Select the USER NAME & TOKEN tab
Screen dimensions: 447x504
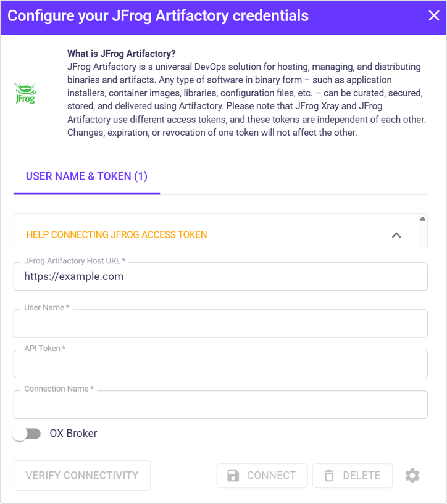coord(86,176)
